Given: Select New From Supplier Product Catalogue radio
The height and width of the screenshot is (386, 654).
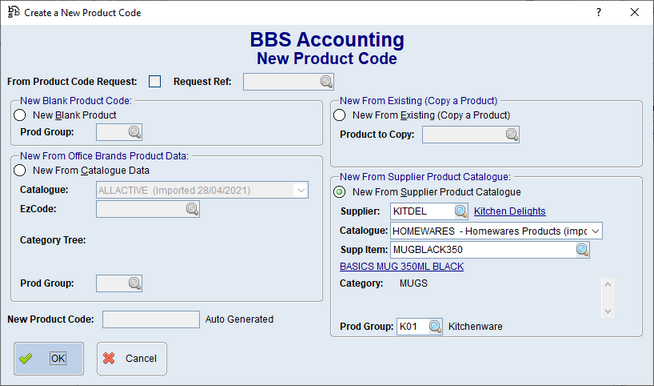Looking at the screenshot, I should (339, 192).
